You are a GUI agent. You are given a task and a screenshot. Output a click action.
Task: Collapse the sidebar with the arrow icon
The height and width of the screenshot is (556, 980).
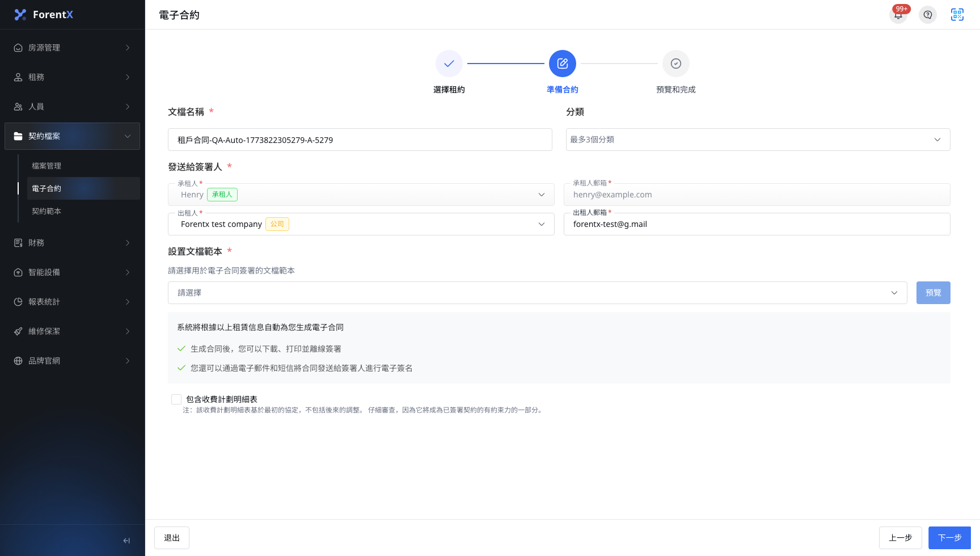click(126, 541)
